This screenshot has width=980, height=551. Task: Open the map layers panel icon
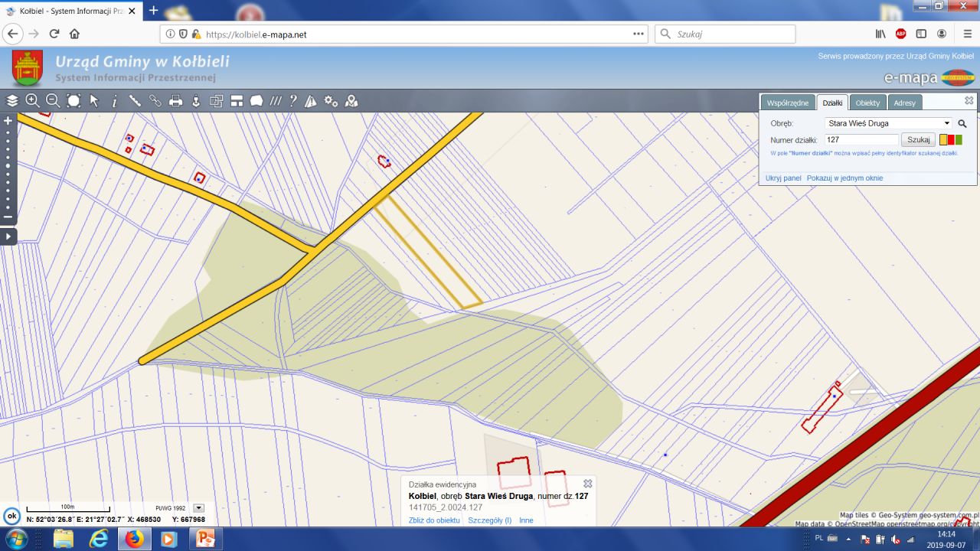point(12,101)
